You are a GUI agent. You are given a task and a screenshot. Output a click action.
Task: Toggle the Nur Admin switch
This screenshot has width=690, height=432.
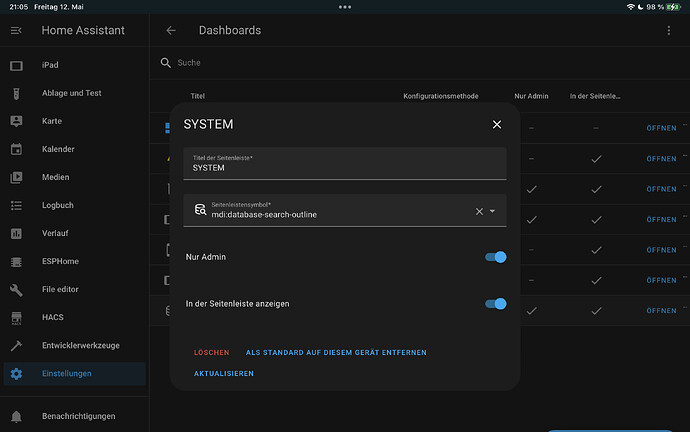pyautogui.click(x=495, y=257)
